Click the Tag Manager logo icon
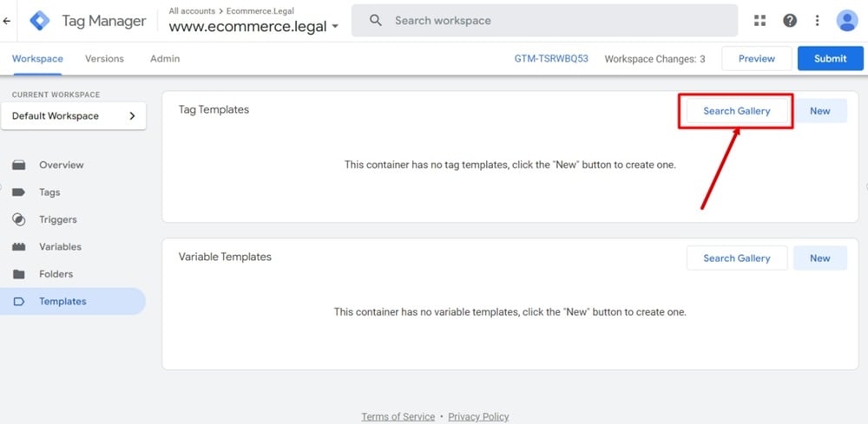The height and width of the screenshot is (424, 868). click(x=40, y=21)
